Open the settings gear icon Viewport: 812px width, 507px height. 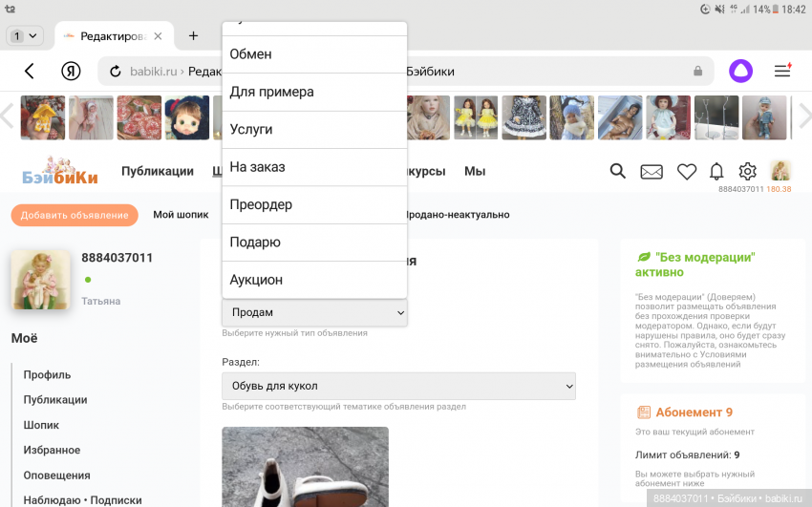click(x=748, y=172)
